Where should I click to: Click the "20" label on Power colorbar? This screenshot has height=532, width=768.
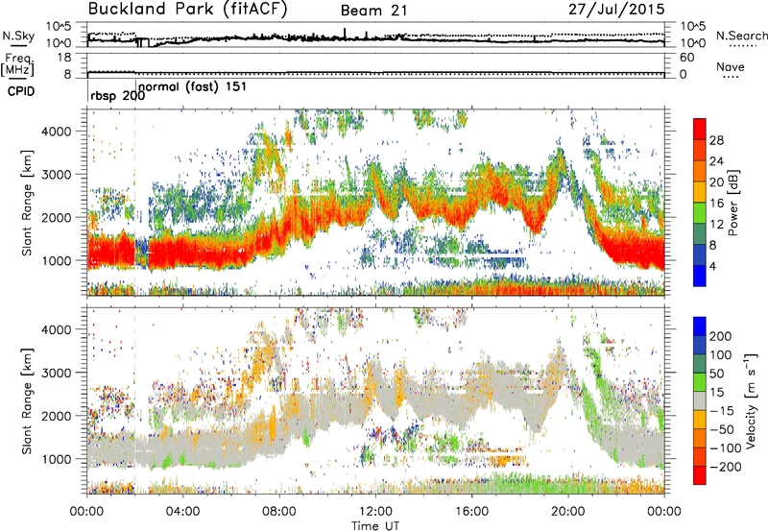(x=716, y=182)
